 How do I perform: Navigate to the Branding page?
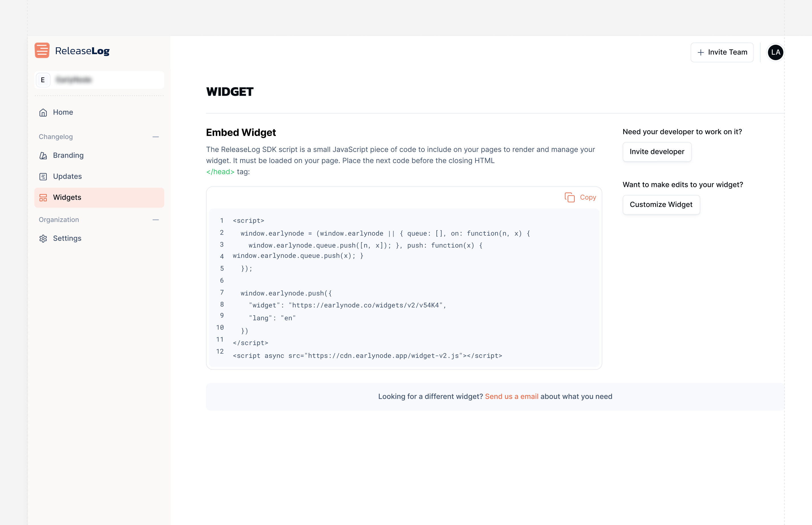click(68, 155)
